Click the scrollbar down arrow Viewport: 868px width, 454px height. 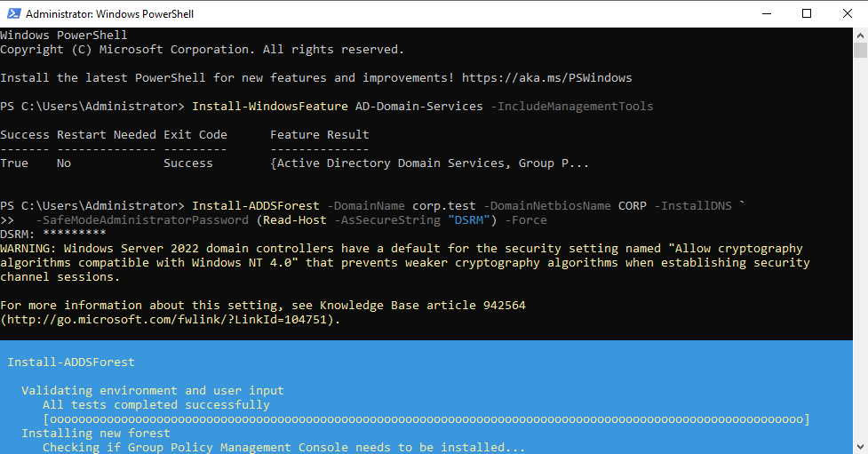(x=860, y=446)
